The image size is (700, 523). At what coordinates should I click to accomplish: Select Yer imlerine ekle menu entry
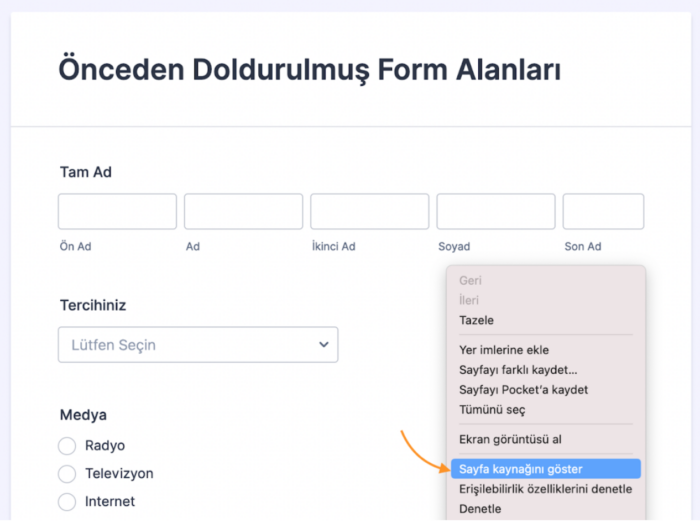(x=504, y=350)
